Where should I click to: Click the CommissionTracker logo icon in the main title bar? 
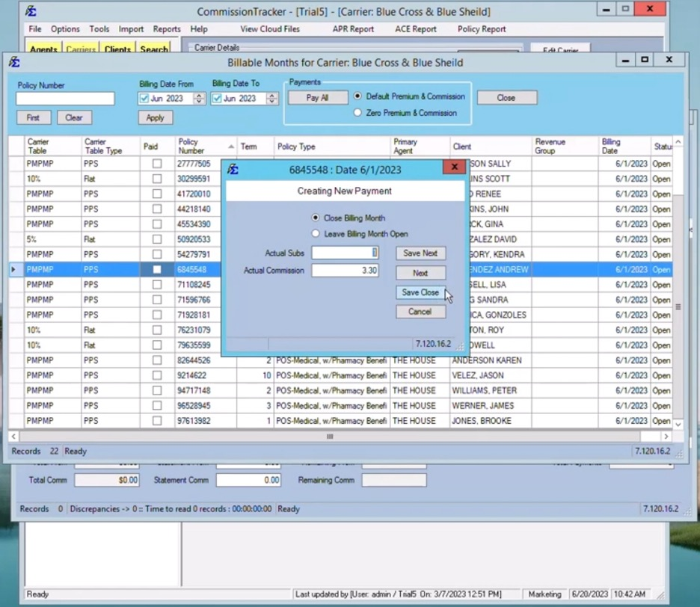click(x=30, y=10)
